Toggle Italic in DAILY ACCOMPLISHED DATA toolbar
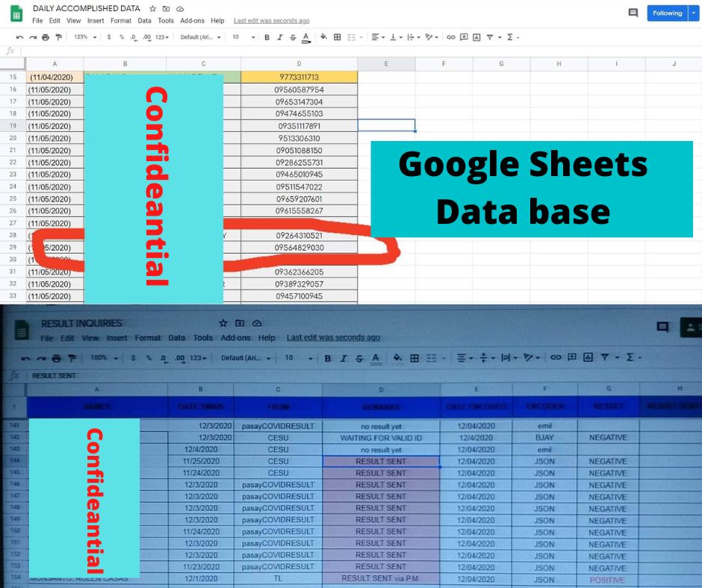Screen dimensions: 702x588 tap(280, 37)
